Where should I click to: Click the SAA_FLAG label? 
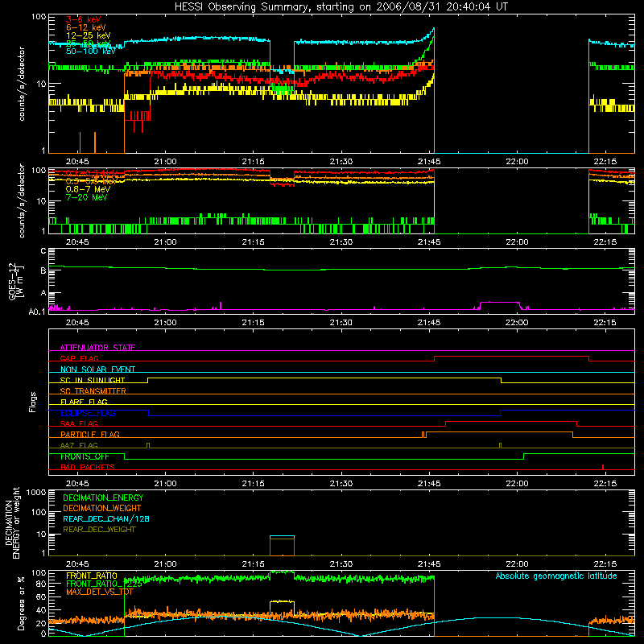pos(79,423)
